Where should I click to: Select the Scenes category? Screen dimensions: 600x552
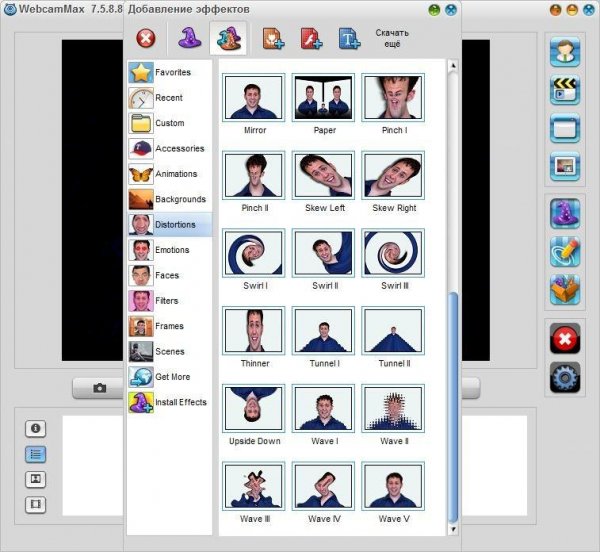(170, 352)
